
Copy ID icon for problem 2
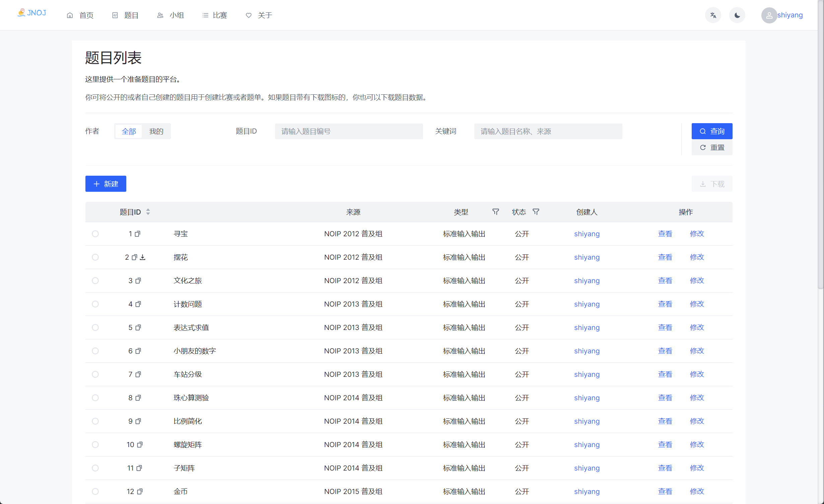[134, 257]
